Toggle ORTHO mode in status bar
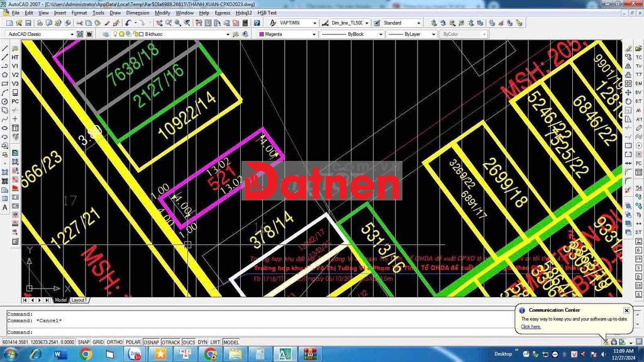The width and height of the screenshot is (644, 362). coord(114,343)
